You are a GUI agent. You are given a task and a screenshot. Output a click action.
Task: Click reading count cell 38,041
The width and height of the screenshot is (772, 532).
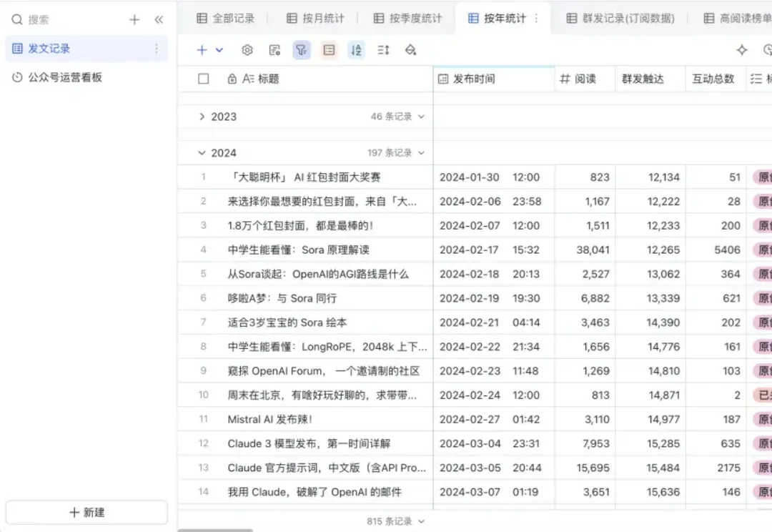(x=585, y=250)
